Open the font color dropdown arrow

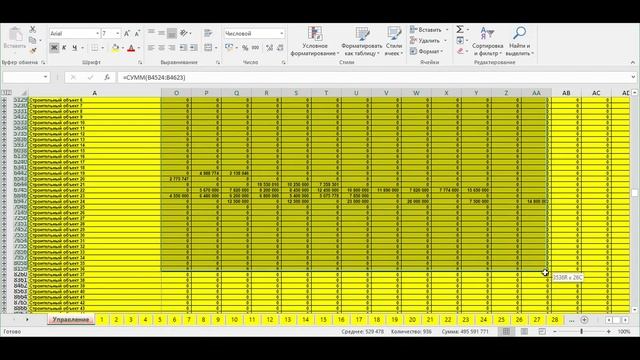[138, 48]
